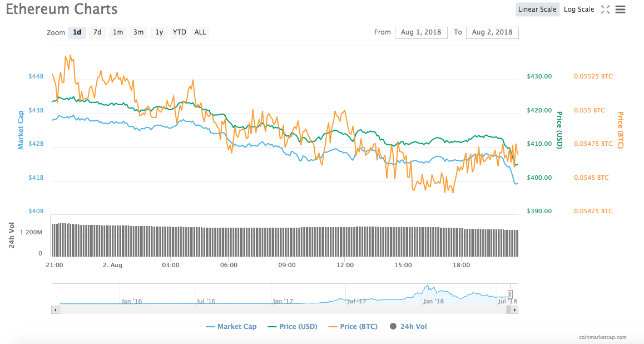644x344 pixels.
Task: Select the 1y zoom range
Action: pos(159,32)
